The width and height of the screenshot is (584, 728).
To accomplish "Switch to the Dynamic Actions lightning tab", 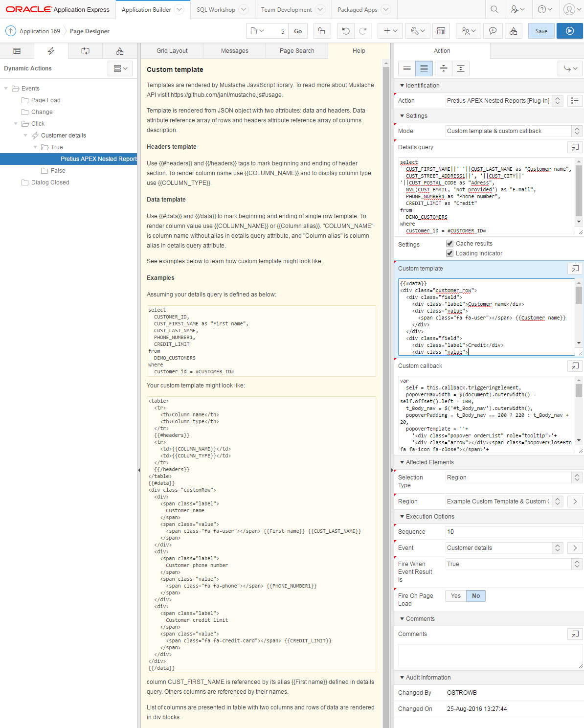I will [51, 51].
